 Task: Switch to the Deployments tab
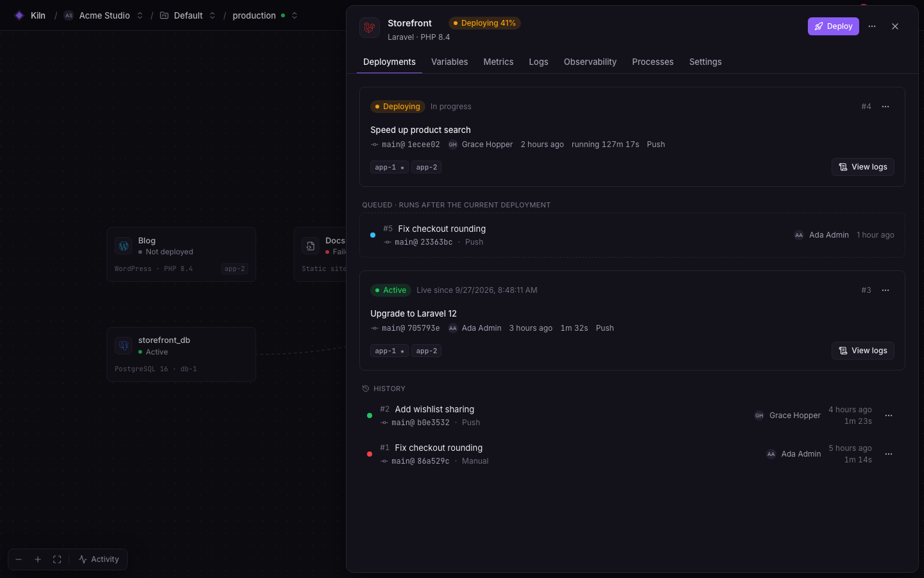(389, 62)
